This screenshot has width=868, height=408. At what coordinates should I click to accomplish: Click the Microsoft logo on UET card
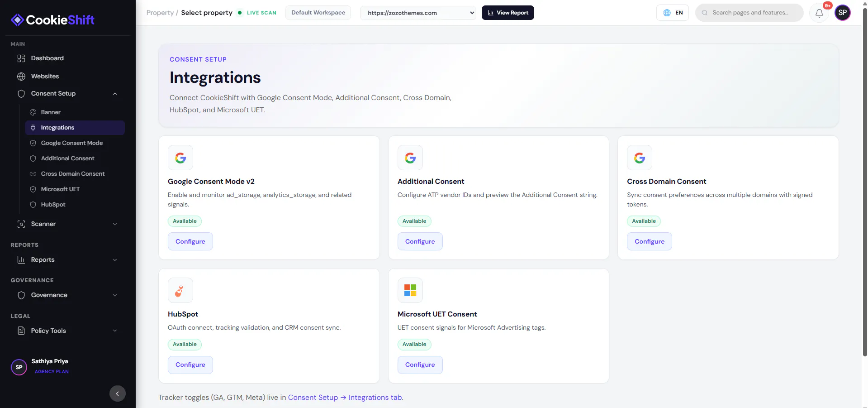(410, 290)
